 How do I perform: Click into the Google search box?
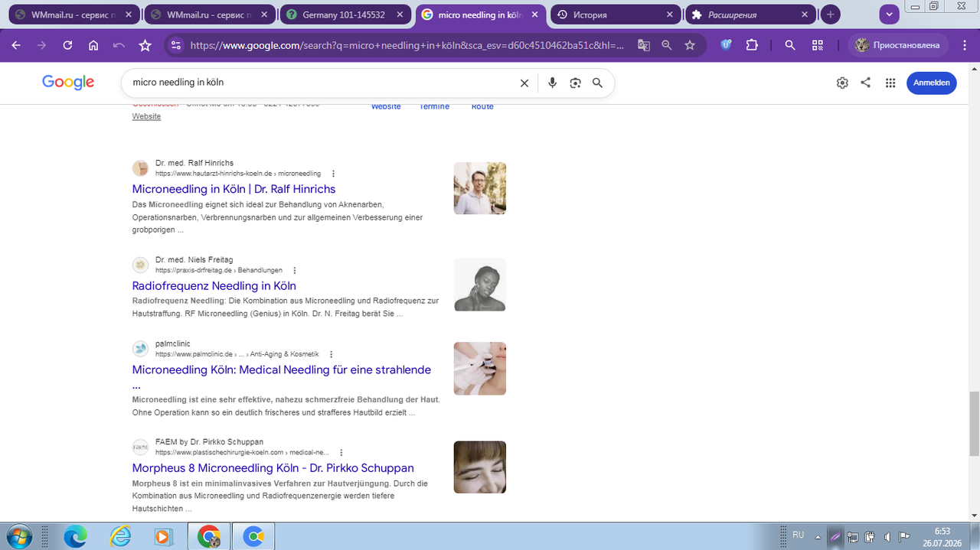(322, 82)
